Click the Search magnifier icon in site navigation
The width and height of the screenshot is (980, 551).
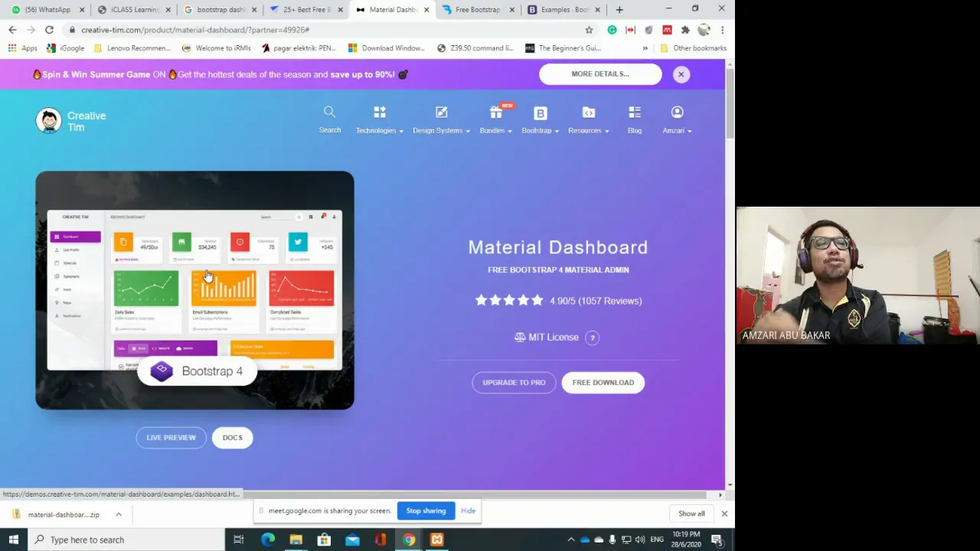pyautogui.click(x=329, y=112)
